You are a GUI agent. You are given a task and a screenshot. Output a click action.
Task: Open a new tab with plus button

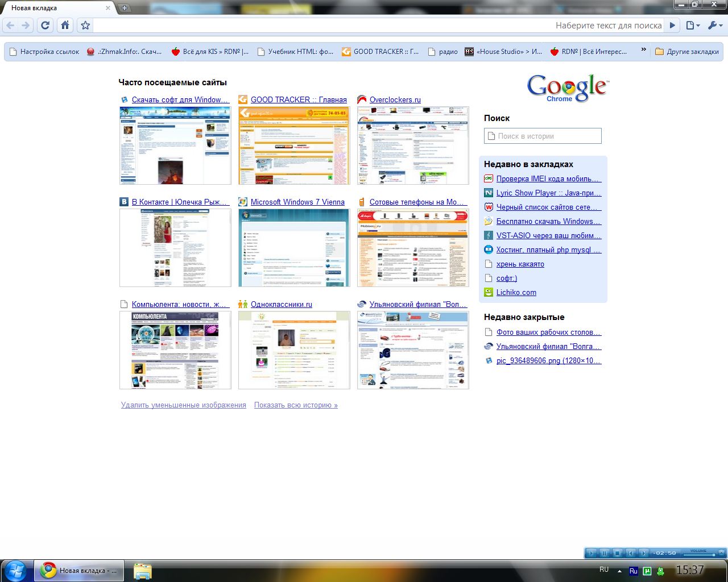125,8
